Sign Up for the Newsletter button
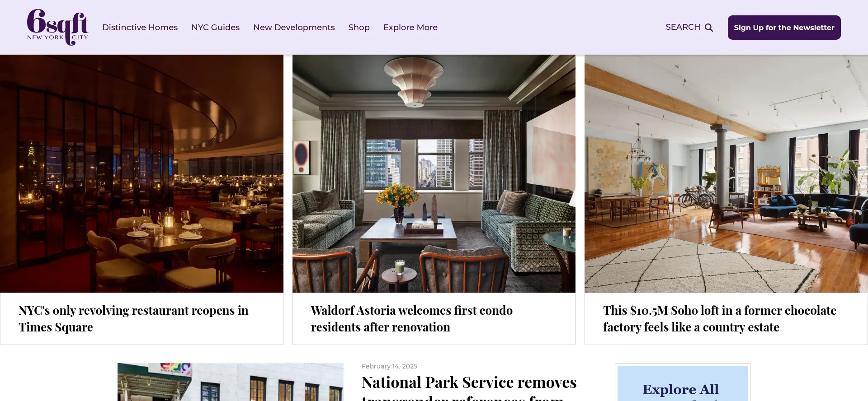The width and height of the screenshot is (868, 401). 784,28
